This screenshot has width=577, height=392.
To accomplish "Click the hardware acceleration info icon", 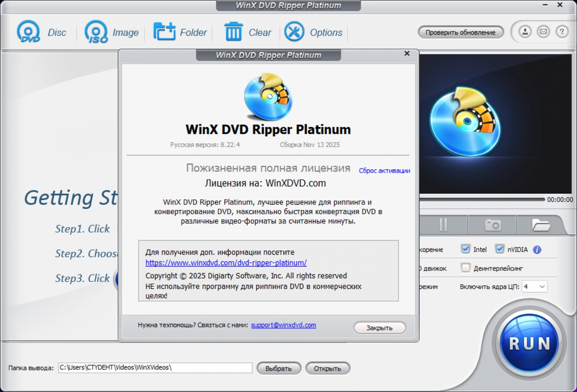I will pos(537,250).
